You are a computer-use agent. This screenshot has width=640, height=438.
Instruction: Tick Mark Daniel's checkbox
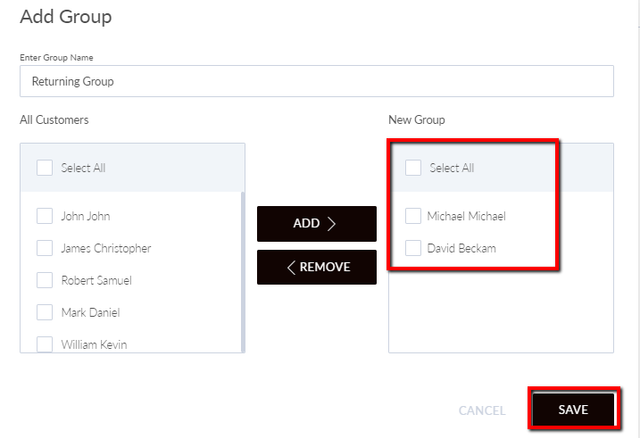point(44,312)
